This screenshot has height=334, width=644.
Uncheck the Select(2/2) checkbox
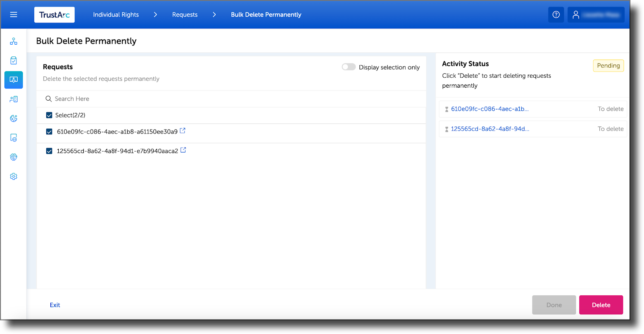[49, 115]
